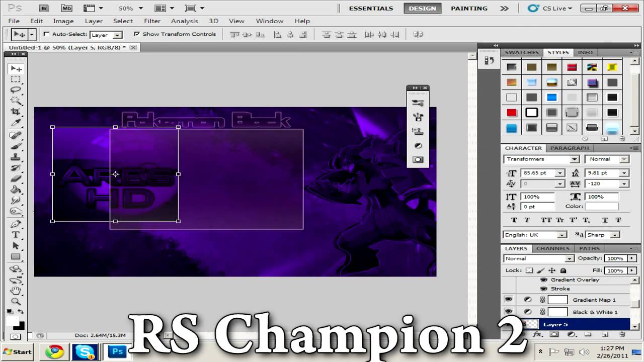Hide the Black & White 1 layer

pos(509,312)
